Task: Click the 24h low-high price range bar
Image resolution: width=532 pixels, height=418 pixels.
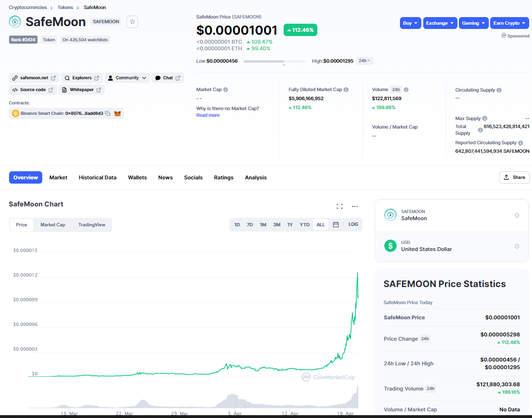Action: (x=275, y=61)
